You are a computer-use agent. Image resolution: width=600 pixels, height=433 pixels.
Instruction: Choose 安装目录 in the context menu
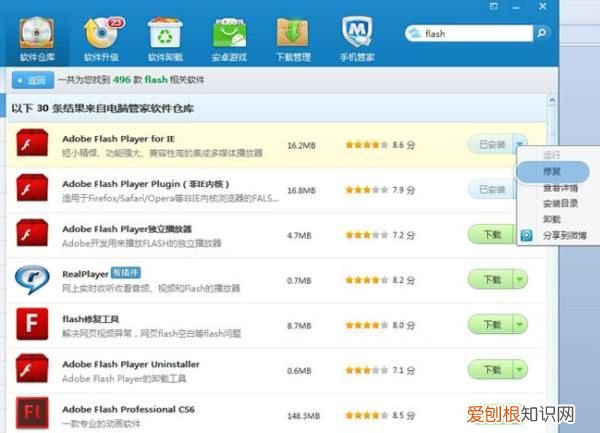click(x=561, y=203)
